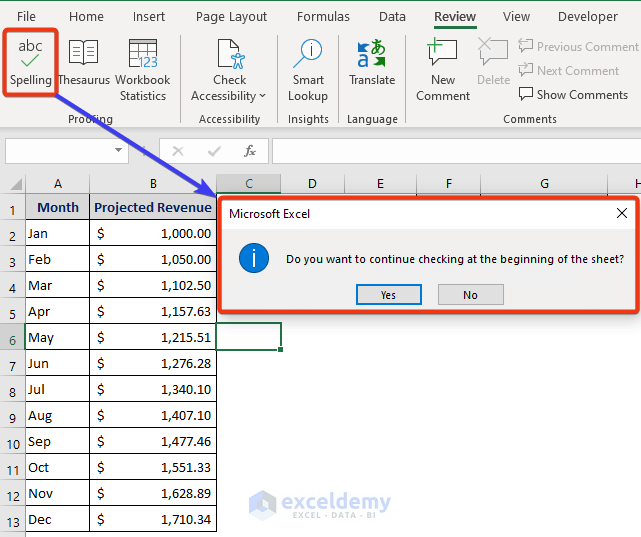Select row 1 header

coord(13,209)
